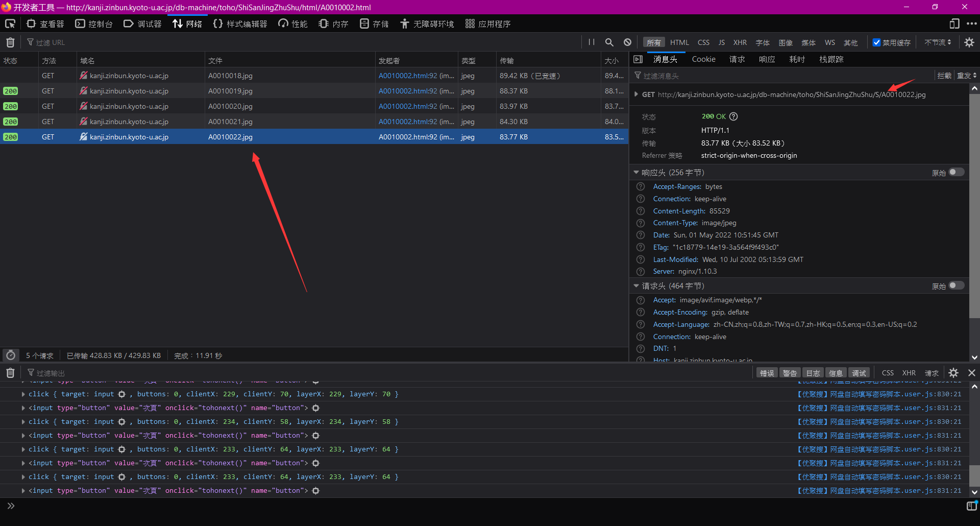Click the 拦截 block button
This screenshot has width=980, height=526.
click(944, 76)
